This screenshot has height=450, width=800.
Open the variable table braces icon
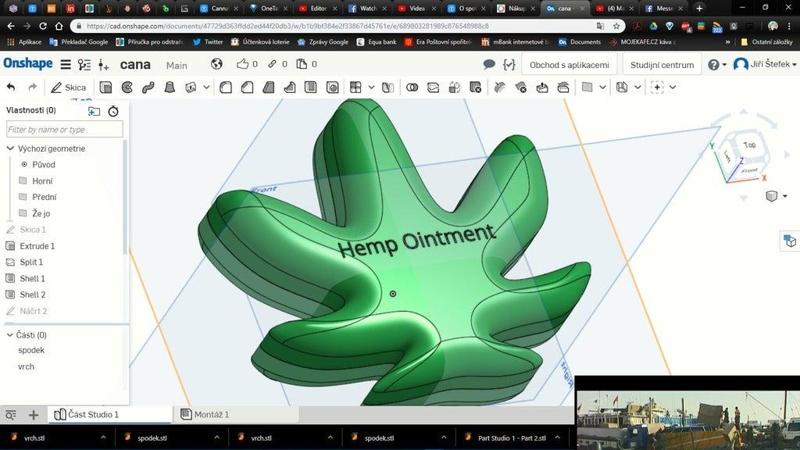tap(509, 64)
